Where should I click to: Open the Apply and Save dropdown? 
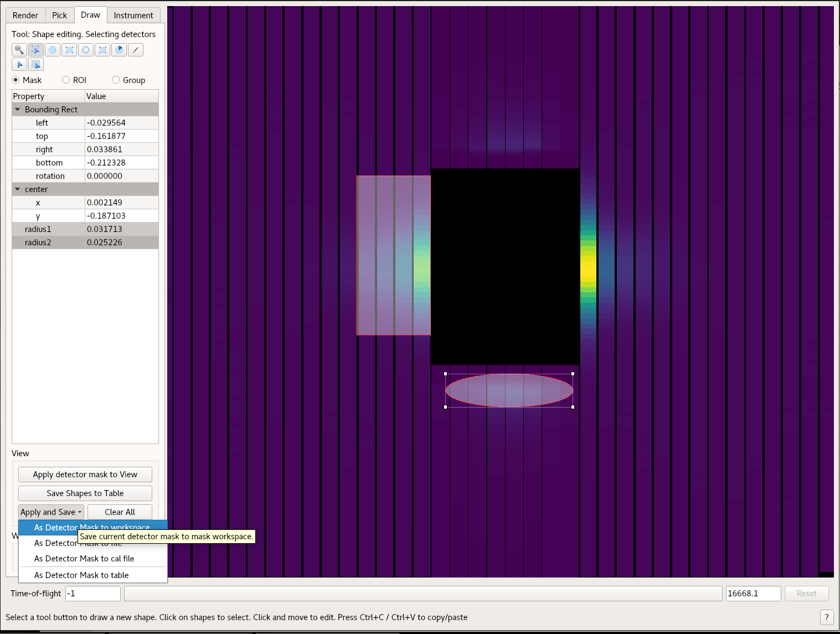click(x=51, y=512)
